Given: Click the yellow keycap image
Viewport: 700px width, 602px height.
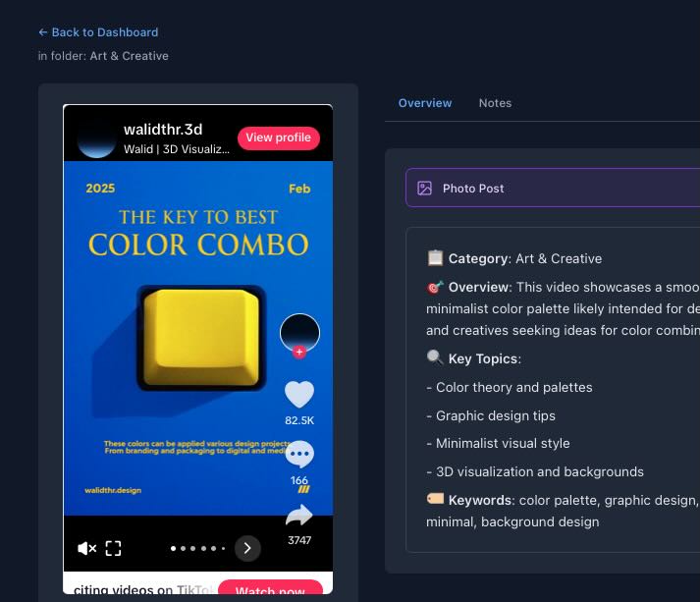Looking at the screenshot, I should pyautogui.click(x=201, y=338).
